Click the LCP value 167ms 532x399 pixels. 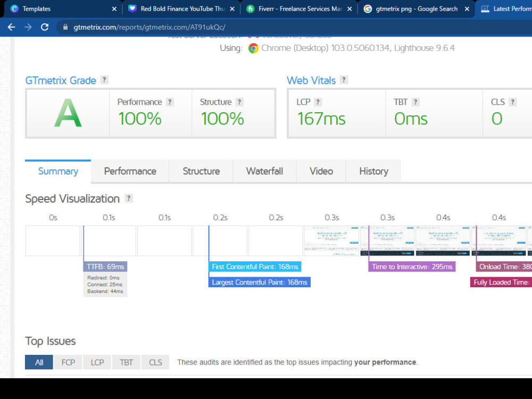[321, 119]
